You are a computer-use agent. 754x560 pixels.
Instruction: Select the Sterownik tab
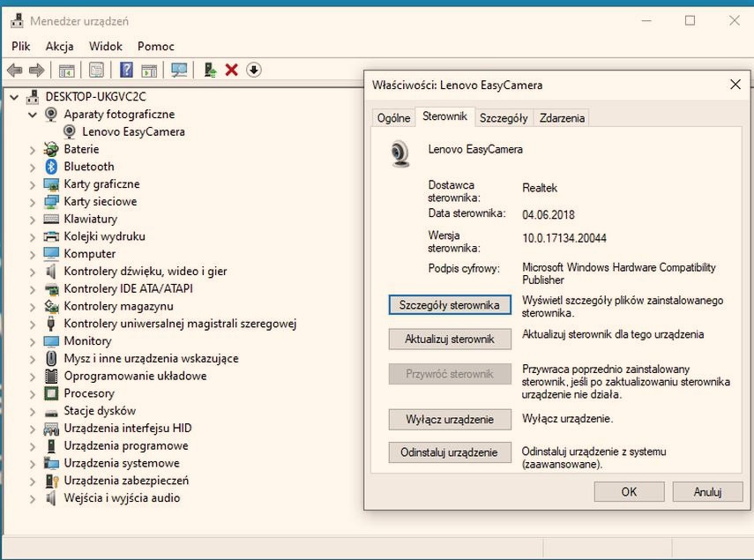pos(444,116)
